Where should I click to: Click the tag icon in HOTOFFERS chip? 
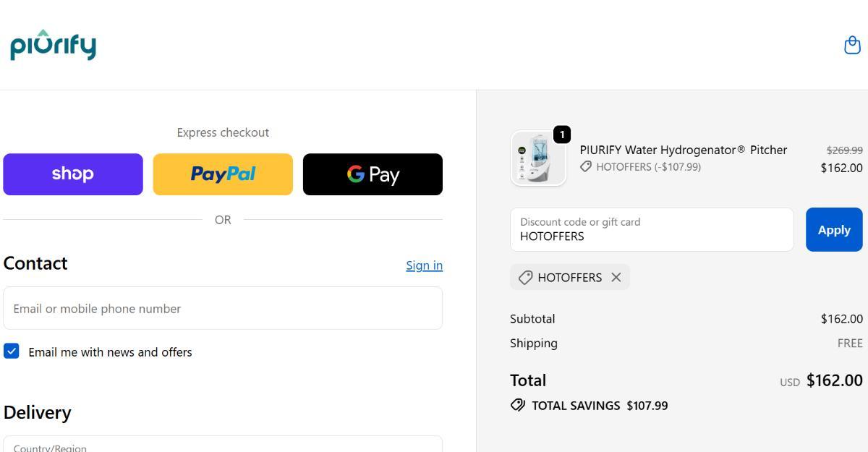click(526, 277)
